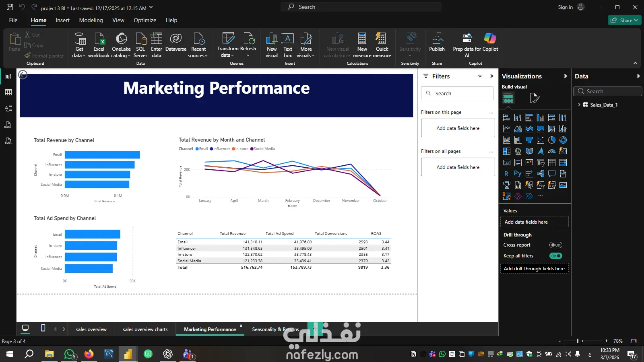This screenshot has height=362, width=644.
Task: Collapse the Visualizations pane
Action: pyautogui.click(x=565, y=76)
